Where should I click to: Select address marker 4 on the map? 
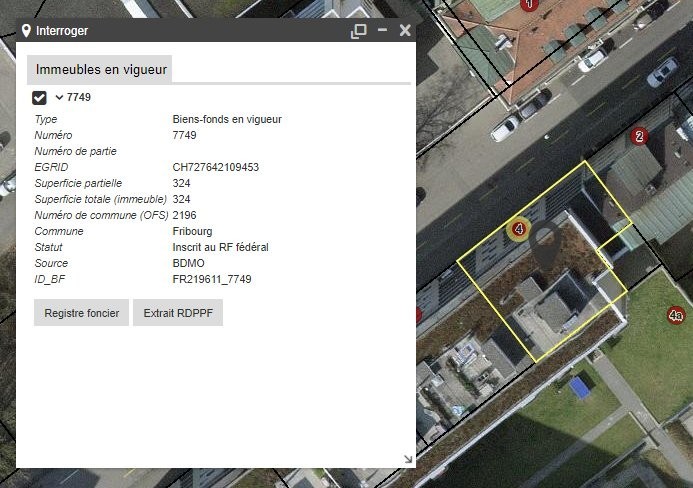518,229
